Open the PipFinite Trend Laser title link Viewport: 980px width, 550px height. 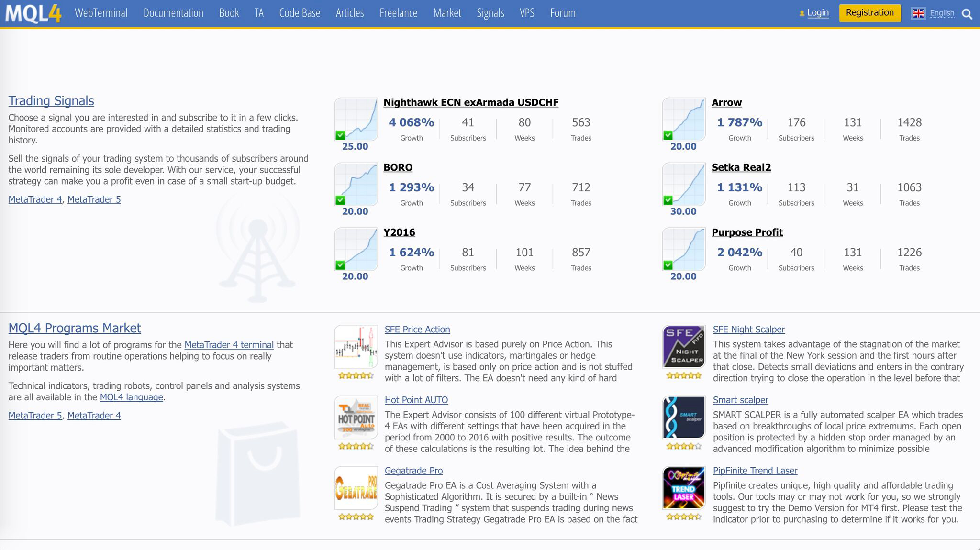[x=755, y=471]
